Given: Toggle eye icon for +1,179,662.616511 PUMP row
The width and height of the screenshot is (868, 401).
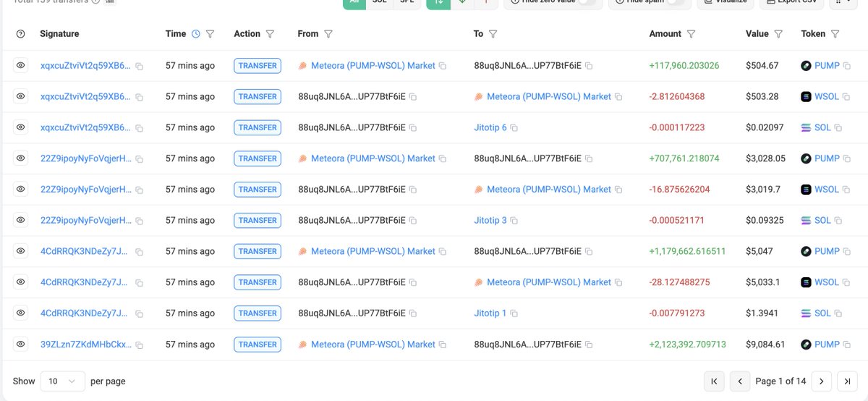Looking at the screenshot, I should pos(21,251).
